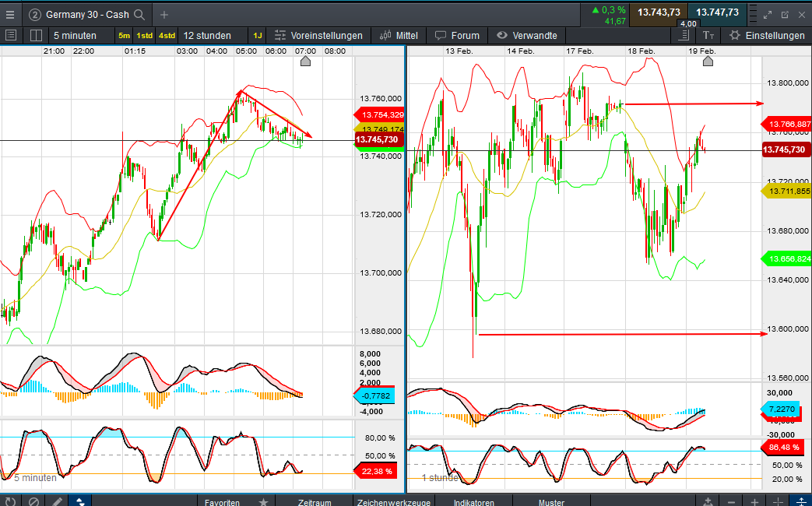Zoom in chart with plus icon
The height and width of the screenshot is (506, 812).
pyautogui.click(x=754, y=502)
